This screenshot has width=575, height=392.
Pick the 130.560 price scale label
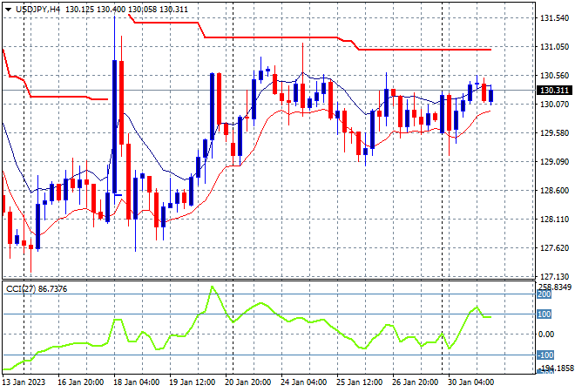(x=554, y=76)
